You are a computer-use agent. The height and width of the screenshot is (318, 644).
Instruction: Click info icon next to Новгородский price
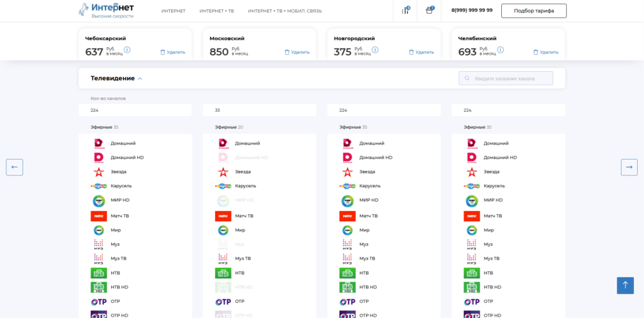[x=375, y=50]
